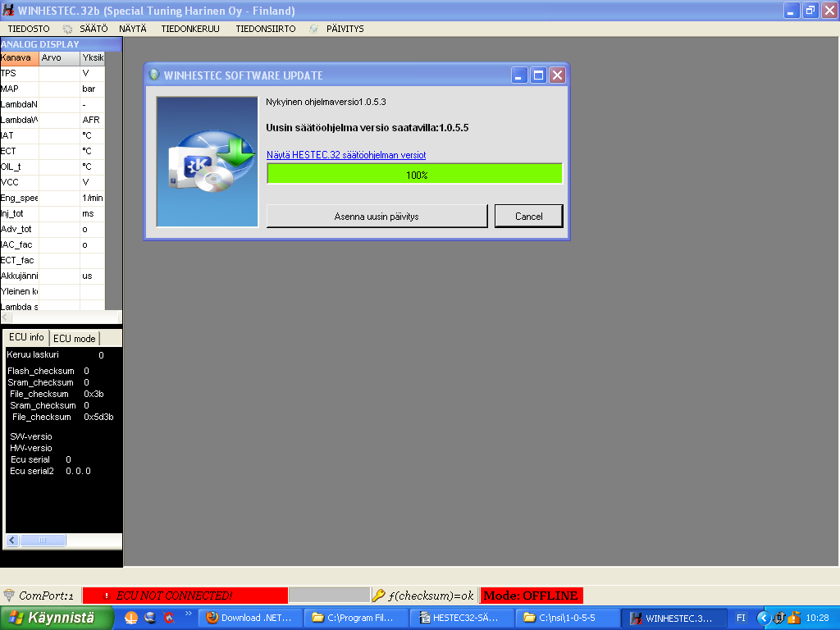Open the TIEDONKERUU menu
This screenshot has width=840, height=630.
pyautogui.click(x=190, y=29)
